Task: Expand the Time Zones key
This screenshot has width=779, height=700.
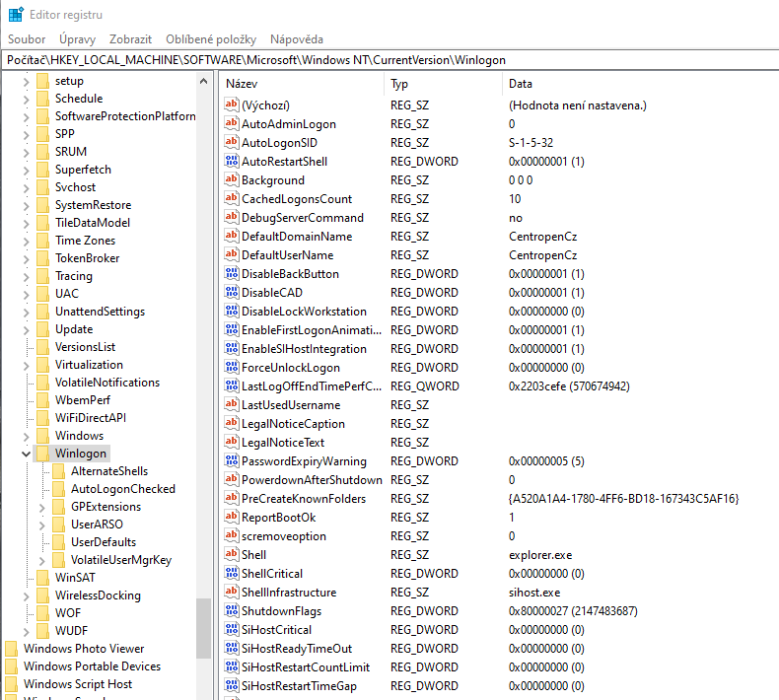Action: tap(26, 241)
